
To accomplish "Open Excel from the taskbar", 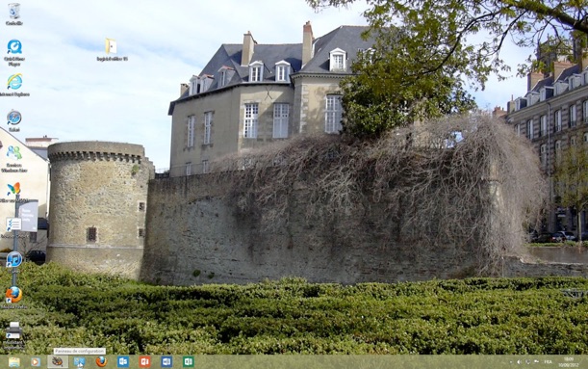I will click(189, 362).
